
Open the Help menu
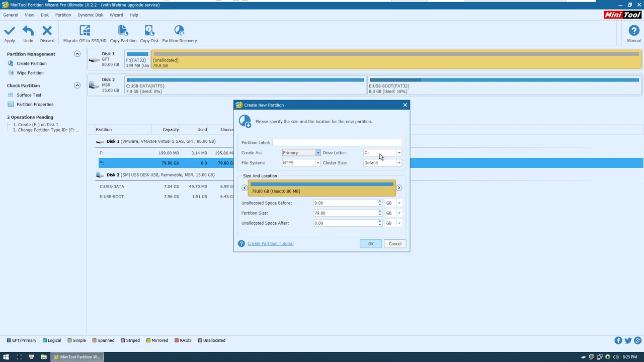(x=134, y=15)
